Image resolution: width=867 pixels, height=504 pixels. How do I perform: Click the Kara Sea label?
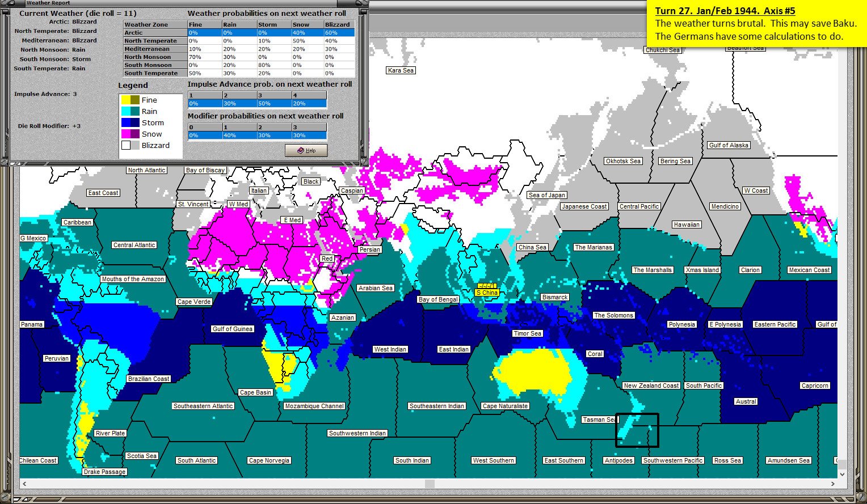[x=401, y=70]
